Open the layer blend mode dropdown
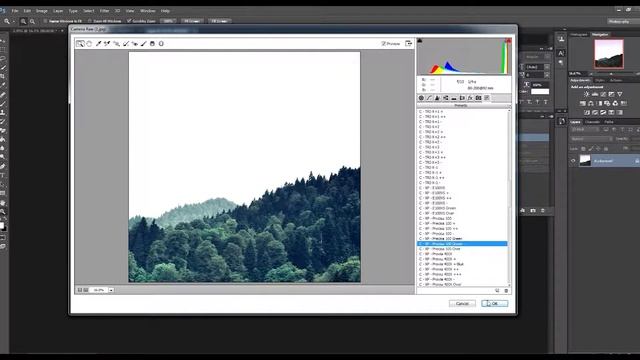The width and height of the screenshot is (640, 360). tap(590, 139)
